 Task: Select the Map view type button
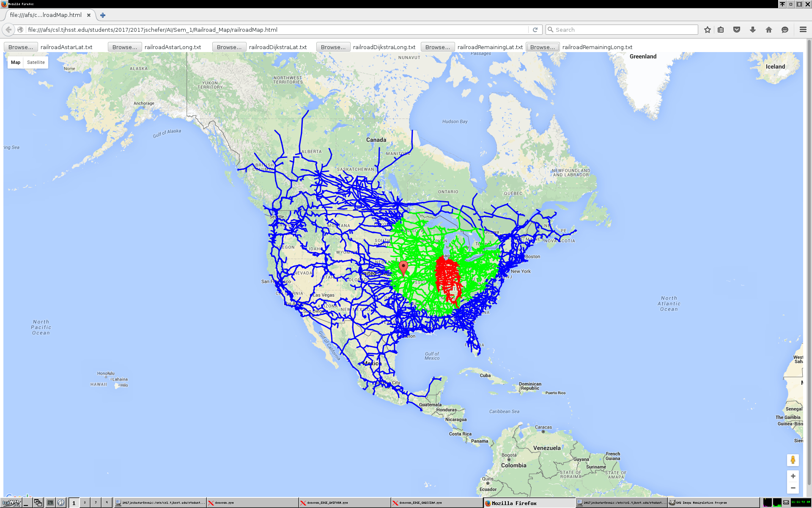(x=16, y=62)
